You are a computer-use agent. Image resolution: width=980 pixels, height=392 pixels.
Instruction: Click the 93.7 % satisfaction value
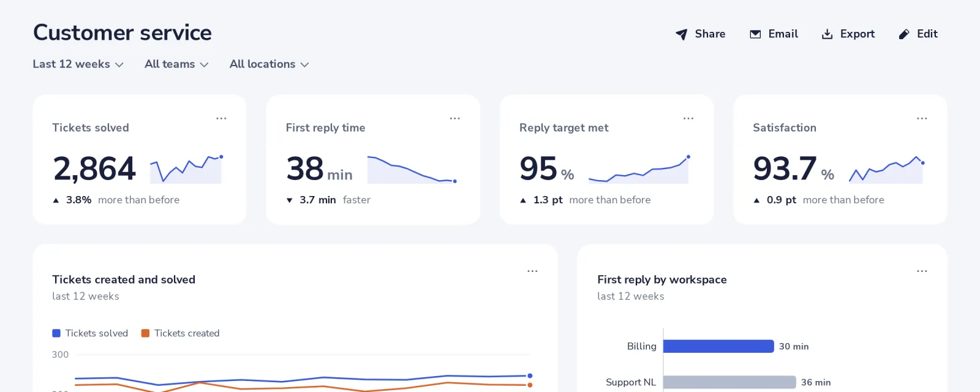pos(794,168)
